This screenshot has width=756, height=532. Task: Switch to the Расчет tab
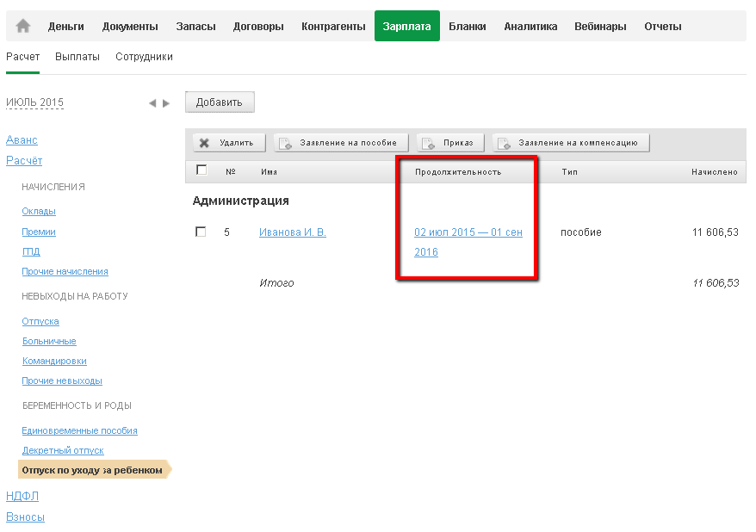pyautogui.click(x=22, y=57)
